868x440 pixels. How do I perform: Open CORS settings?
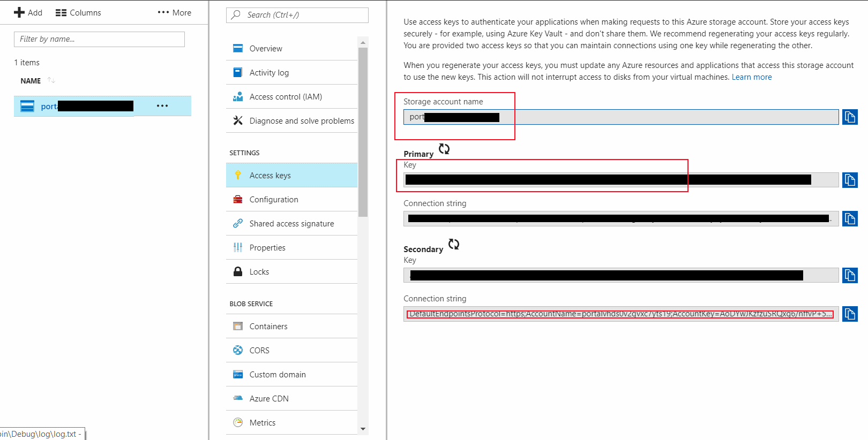(x=291, y=350)
